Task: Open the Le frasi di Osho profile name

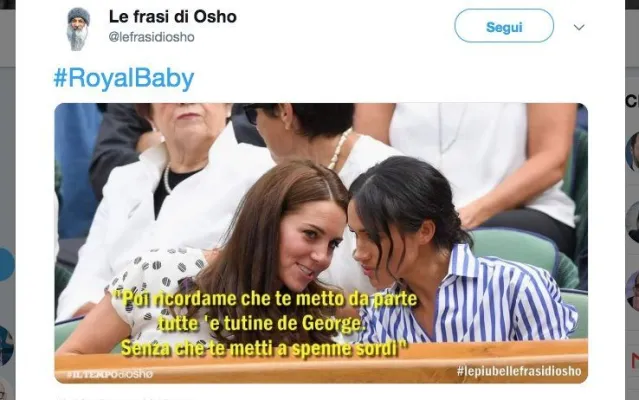Action: [x=172, y=17]
